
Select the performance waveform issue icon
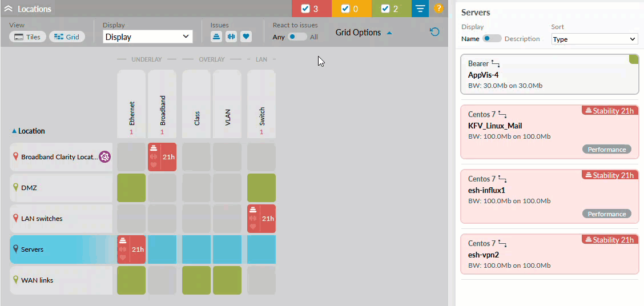click(231, 37)
